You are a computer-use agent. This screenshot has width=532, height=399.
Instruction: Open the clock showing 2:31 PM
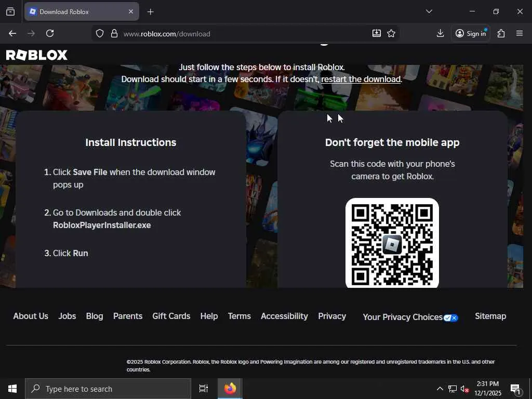pyautogui.click(x=487, y=389)
